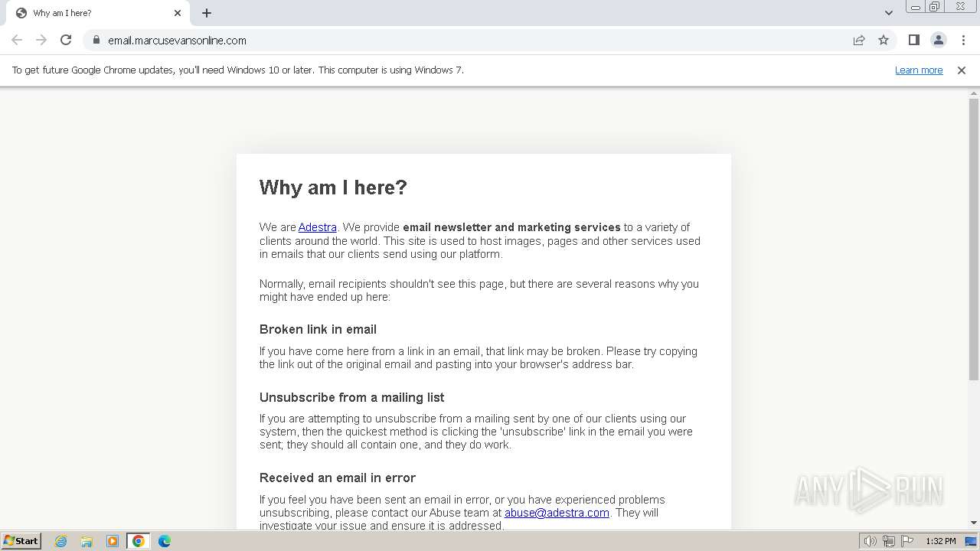Bookmark this page with the star icon

click(884, 40)
